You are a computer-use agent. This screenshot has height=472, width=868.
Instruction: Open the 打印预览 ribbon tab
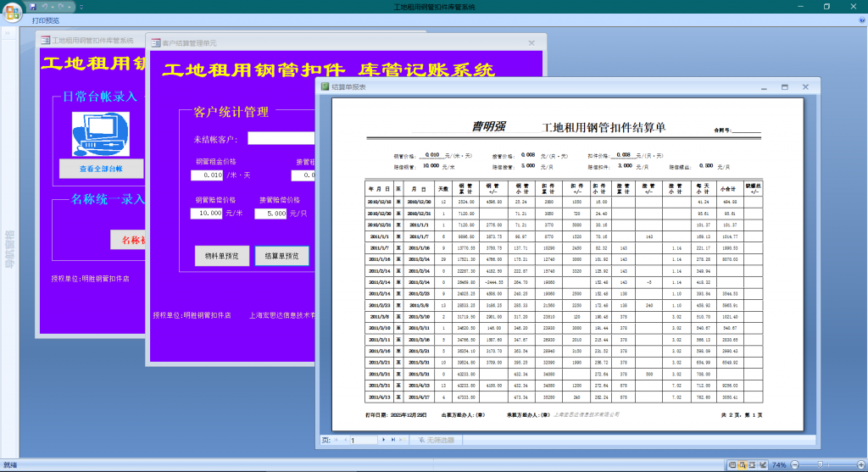tap(46, 20)
